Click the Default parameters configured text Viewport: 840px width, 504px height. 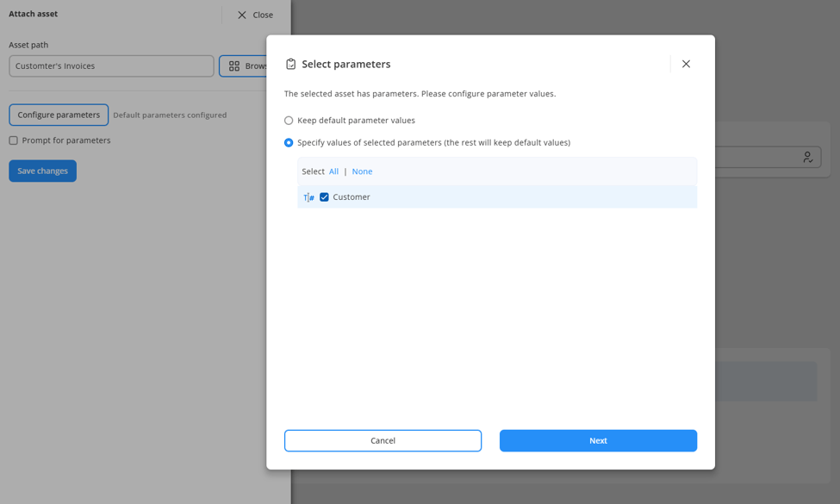coord(170,115)
